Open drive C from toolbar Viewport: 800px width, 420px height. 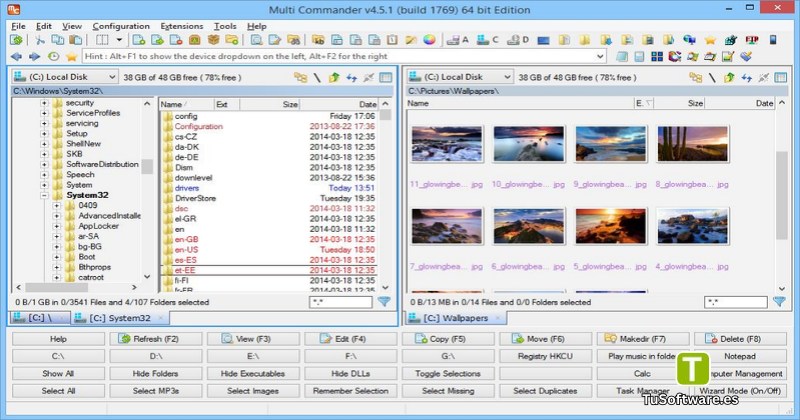pos(488,40)
